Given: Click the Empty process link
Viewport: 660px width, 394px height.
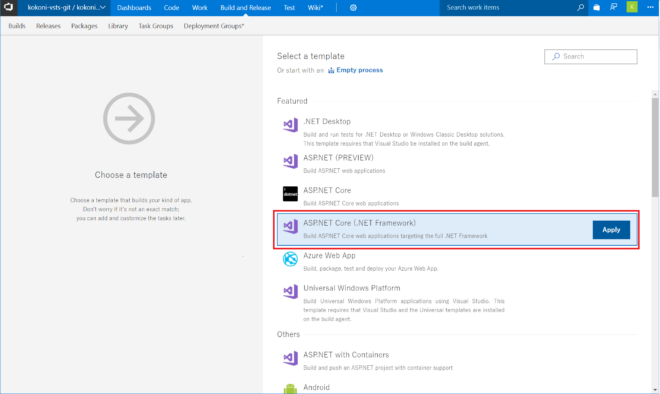Looking at the screenshot, I should tap(359, 70).
